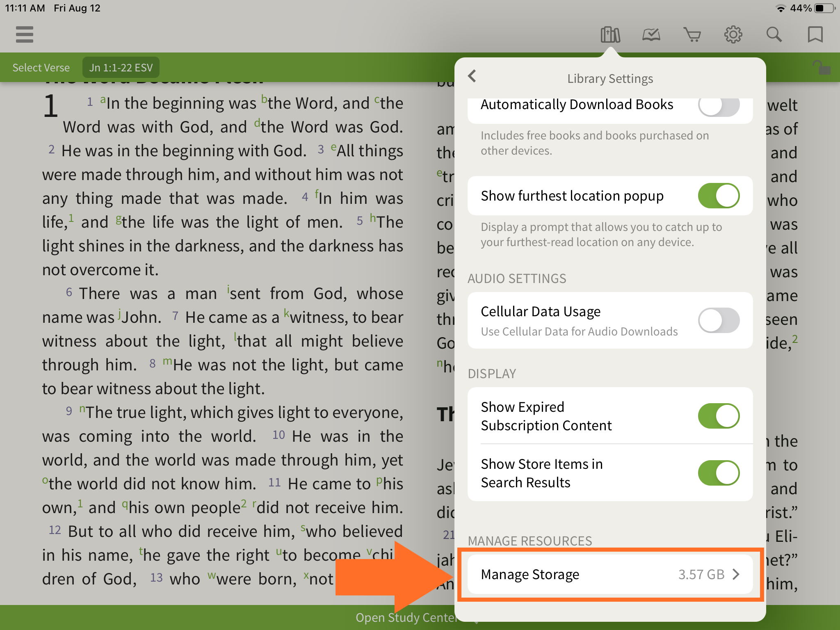Turn off Show furthest location popup

[x=719, y=196]
